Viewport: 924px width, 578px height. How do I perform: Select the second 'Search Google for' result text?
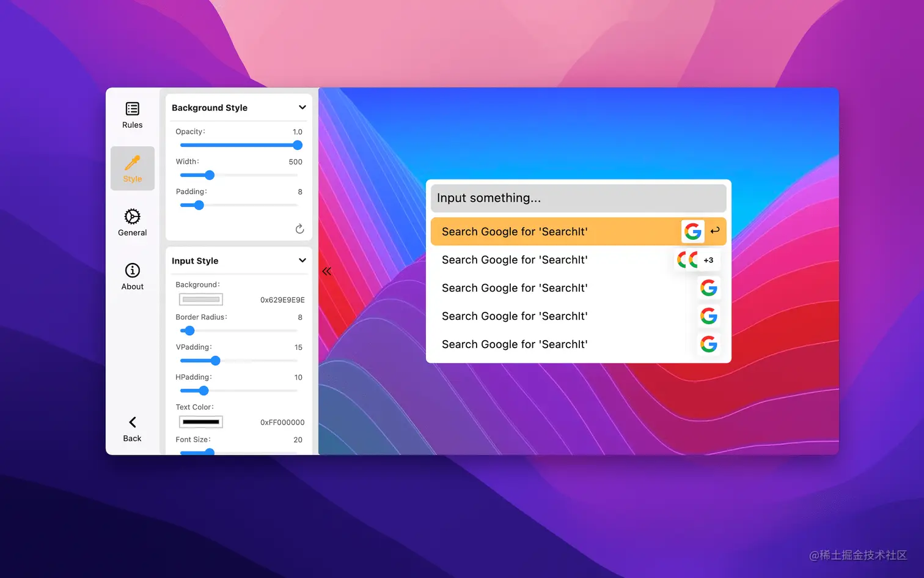point(515,260)
